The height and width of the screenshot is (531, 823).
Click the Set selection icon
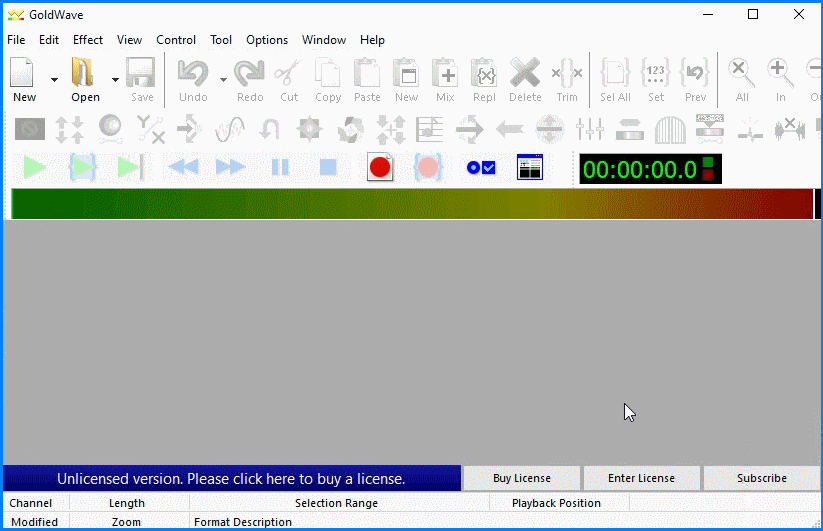[x=656, y=73]
